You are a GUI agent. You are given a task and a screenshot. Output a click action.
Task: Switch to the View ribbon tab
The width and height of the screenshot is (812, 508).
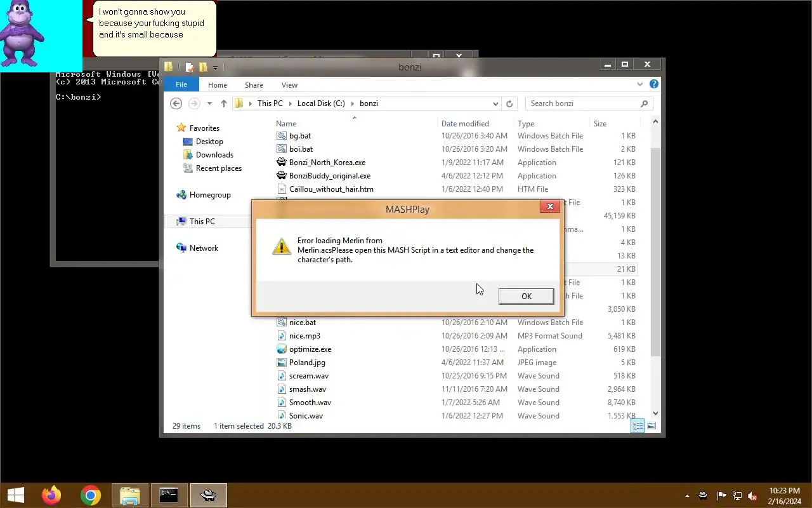289,85
